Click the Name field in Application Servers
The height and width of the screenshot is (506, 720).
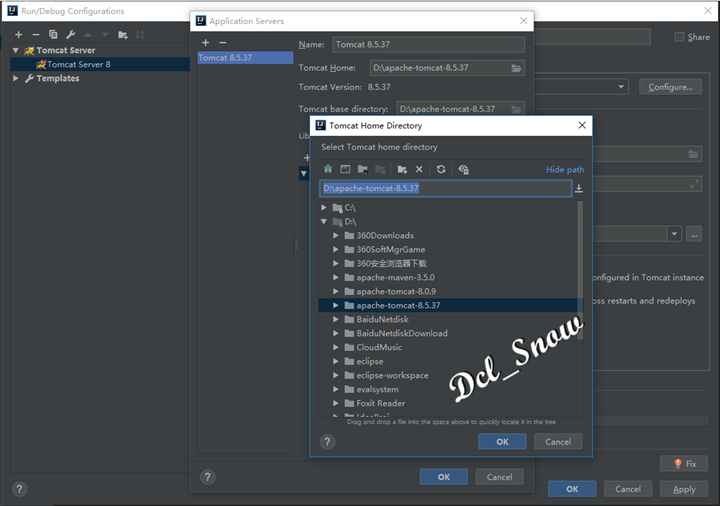(428, 45)
